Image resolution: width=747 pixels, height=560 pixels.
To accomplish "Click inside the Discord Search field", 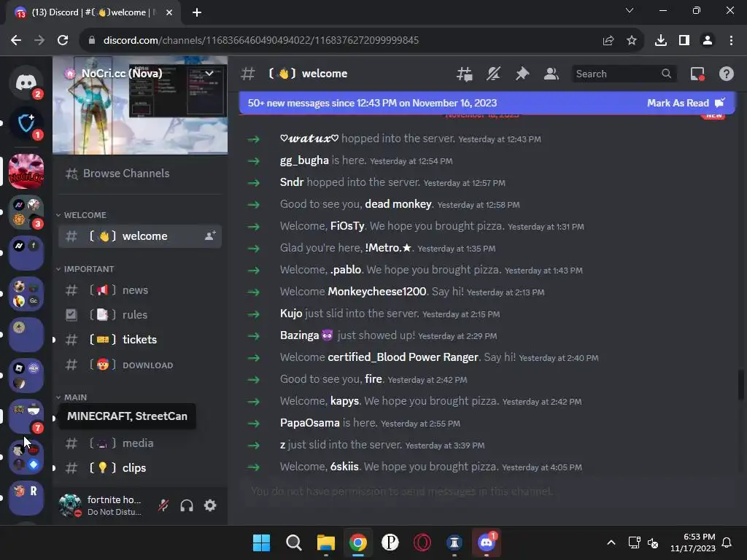I will coord(624,74).
